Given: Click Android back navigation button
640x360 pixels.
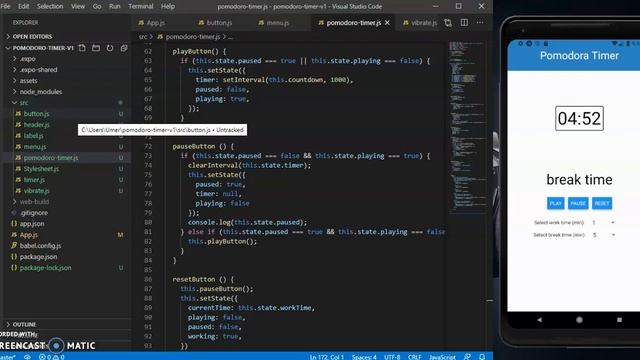Looking at the screenshot, I should coord(540,320).
